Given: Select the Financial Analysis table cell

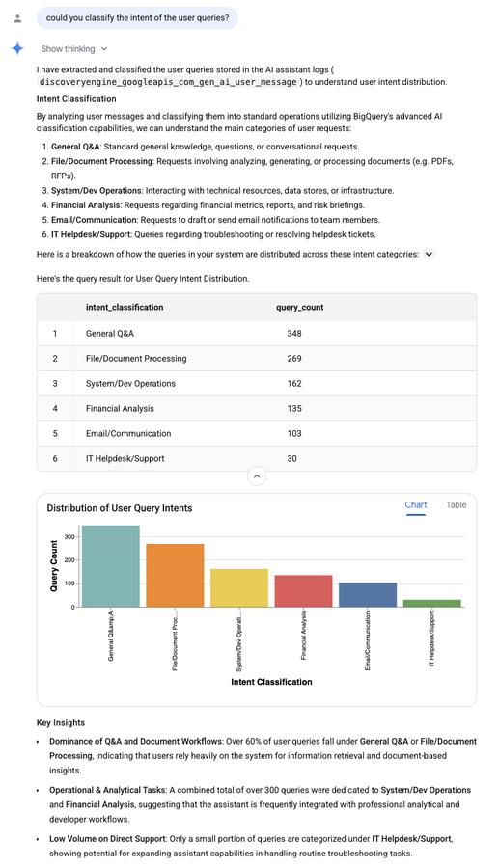Looking at the screenshot, I should click(121, 409).
